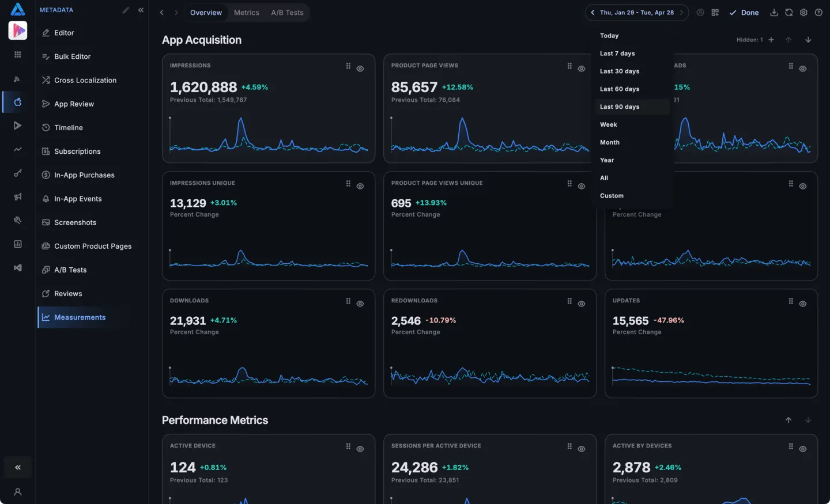Click the plus icon next to Hidden: 1
The image size is (830, 504).
[771, 40]
